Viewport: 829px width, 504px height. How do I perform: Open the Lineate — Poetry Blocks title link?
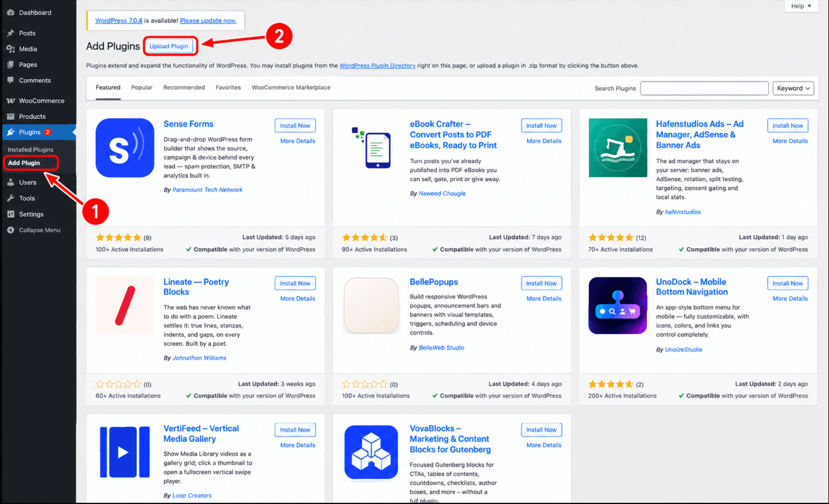point(196,287)
